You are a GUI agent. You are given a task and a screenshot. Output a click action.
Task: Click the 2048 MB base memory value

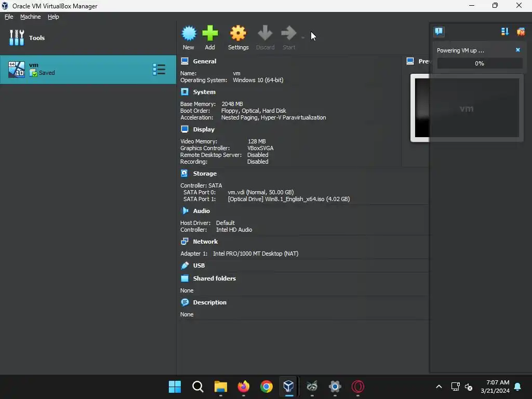click(232, 104)
